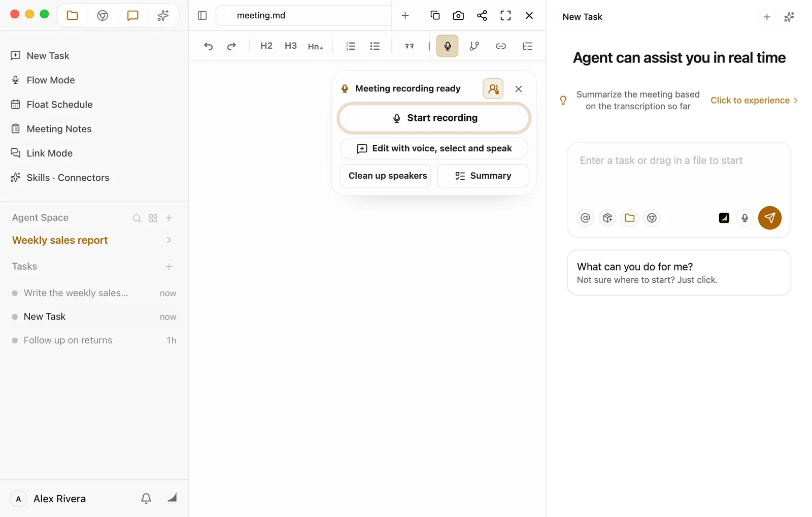Click the copy document icon
The height and width of the screenshot is (517, 812).
[435, 15]
